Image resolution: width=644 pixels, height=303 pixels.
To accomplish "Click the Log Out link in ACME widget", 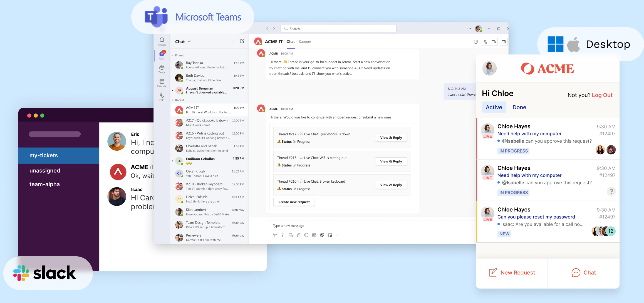I will [x=602, y=95].
